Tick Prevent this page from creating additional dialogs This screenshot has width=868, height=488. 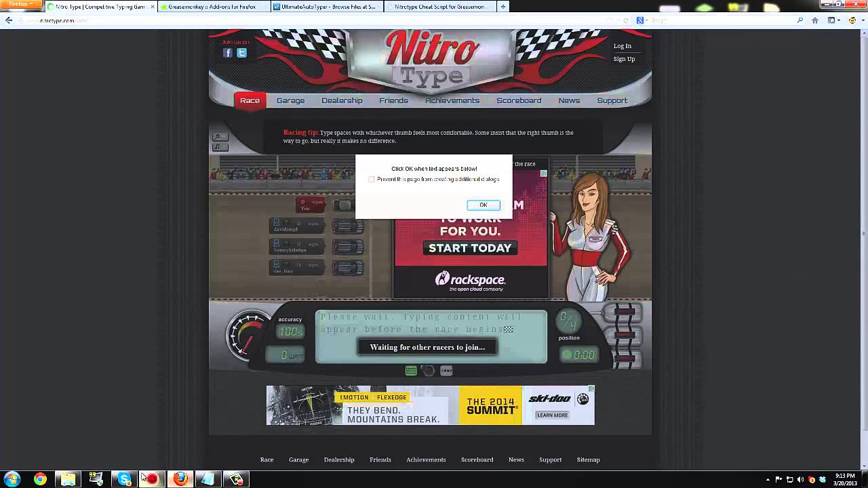click(372, 180)
